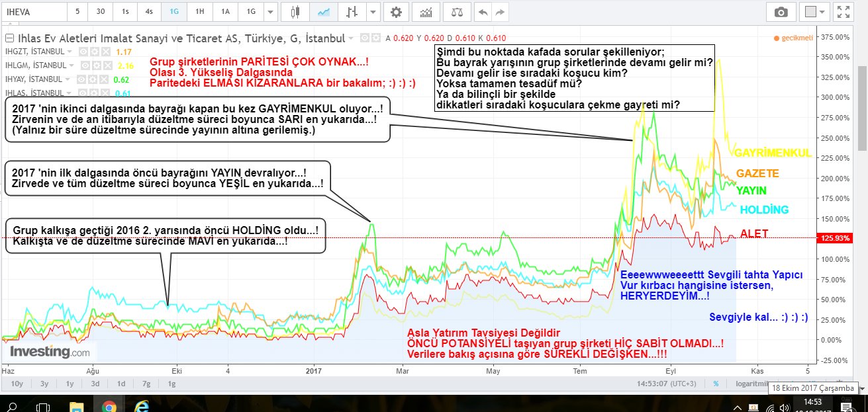Open the indicators icon in toolbar
This screenshot has width=868, height=412.
427,11
